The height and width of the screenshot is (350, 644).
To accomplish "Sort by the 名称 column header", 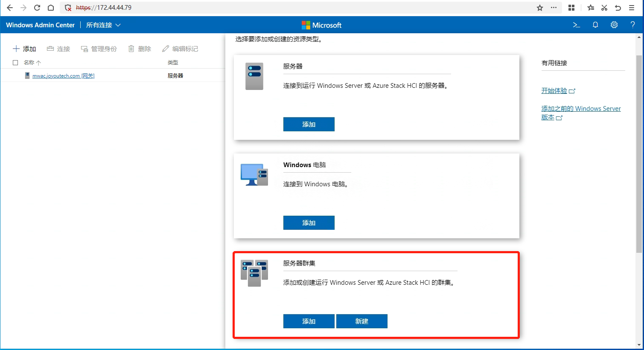I will click(x=32, y=63).
